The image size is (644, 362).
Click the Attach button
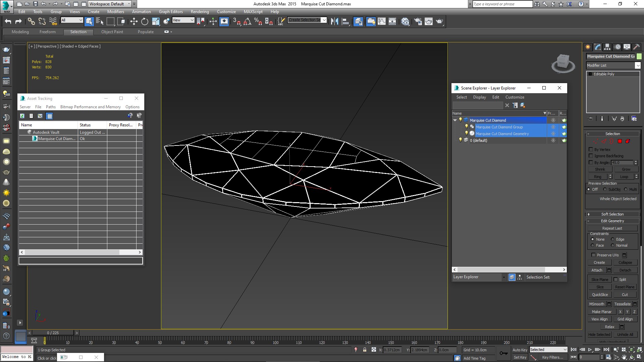coord(597,270)
